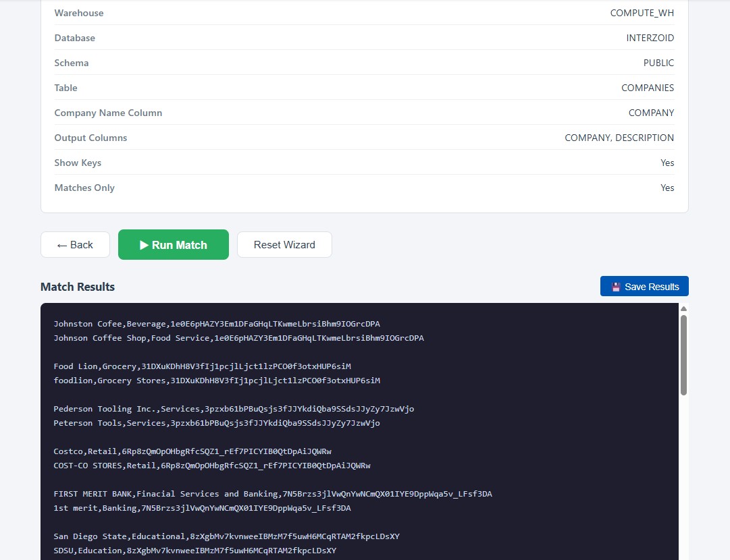Click the 1st merit,Banking result line
Image resolution: width=730 pixels, height=560 pixels.
202,508
